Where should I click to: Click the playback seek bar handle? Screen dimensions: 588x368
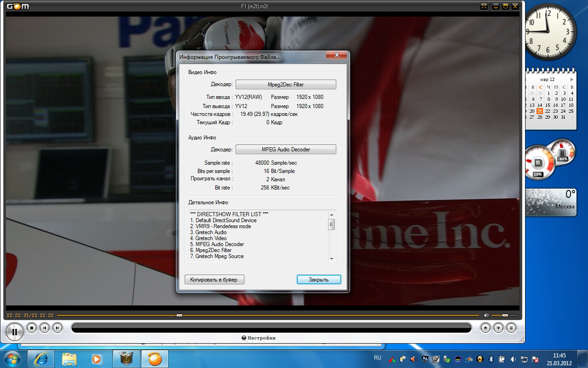click(x=179, y=316)
